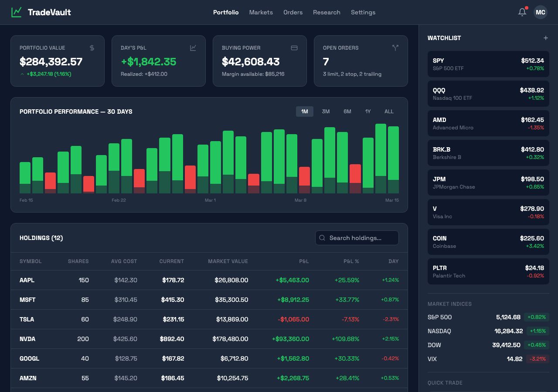This screenshot has width=558, height=392.
Task: Click the VIX -3.21% badge
Action: (538, 359)
